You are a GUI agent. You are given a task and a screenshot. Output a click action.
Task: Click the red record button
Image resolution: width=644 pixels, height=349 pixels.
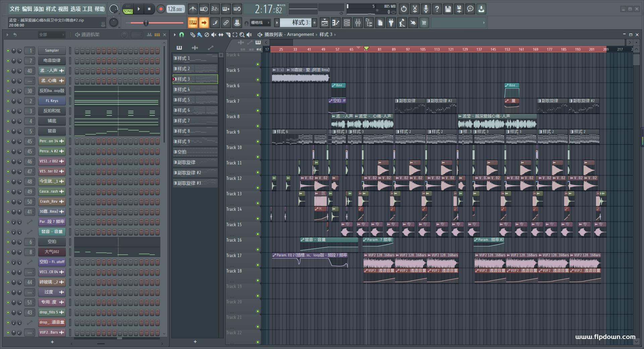[x=161, y=9]
